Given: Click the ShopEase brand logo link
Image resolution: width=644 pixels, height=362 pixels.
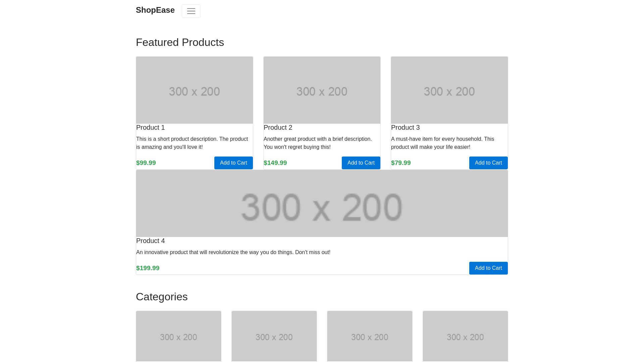Looking at the screenshot, I should pyautogui.click(x=155, y=10).
